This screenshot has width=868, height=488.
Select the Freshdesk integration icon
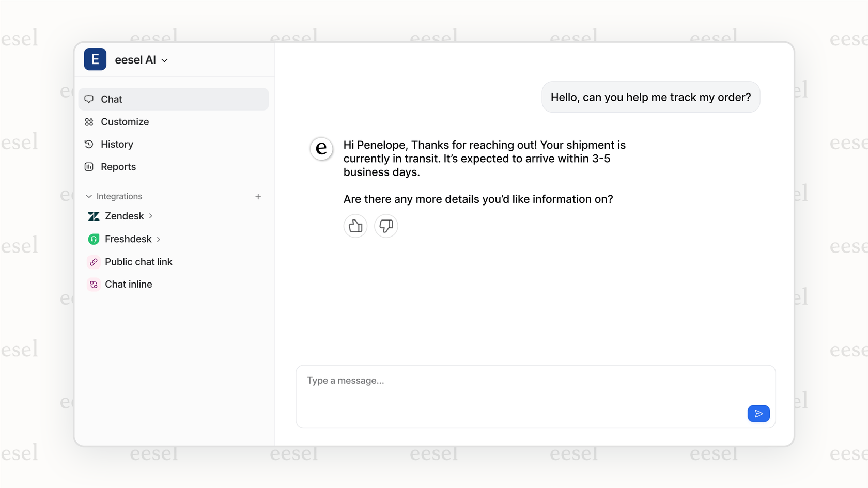tap(94, 239)
